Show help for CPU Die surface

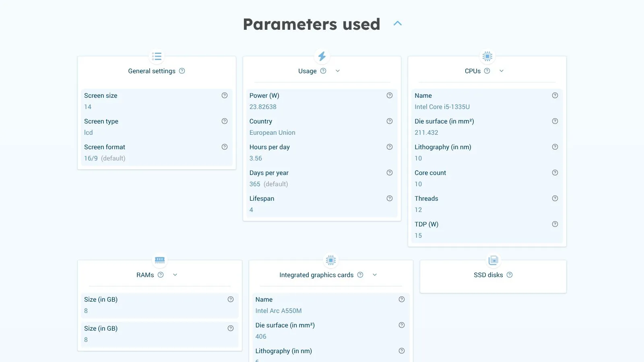555,121
